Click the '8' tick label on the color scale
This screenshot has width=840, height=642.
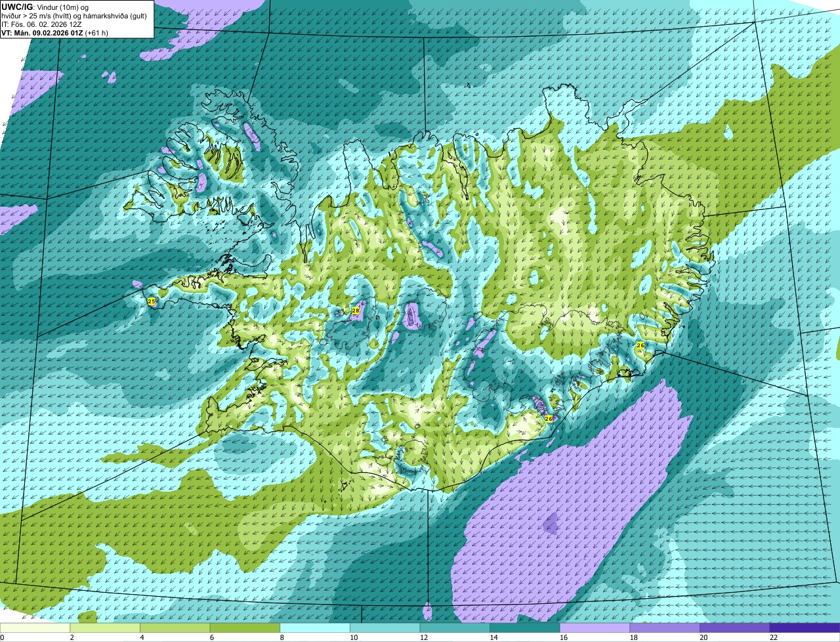tap(282, 637)
